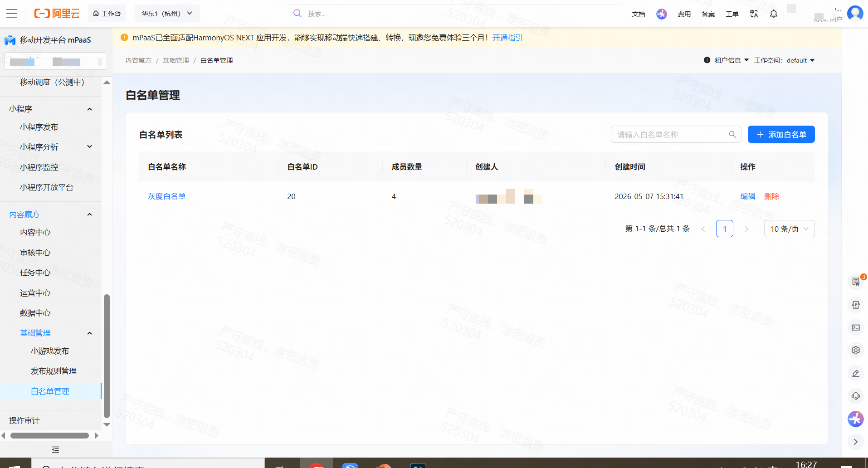This screenshot has height=468, width=868.
Task: Open the 工作空间 default dropdown
Action: click(785, 60)
